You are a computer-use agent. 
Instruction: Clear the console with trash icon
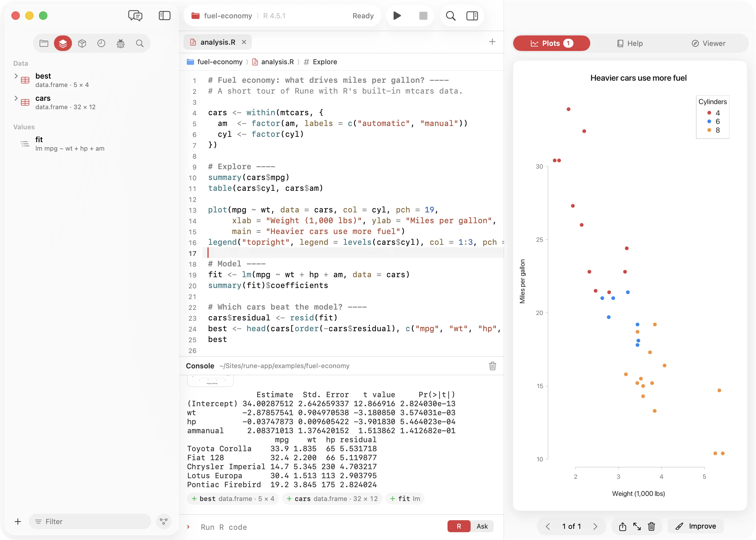(492, 366)
